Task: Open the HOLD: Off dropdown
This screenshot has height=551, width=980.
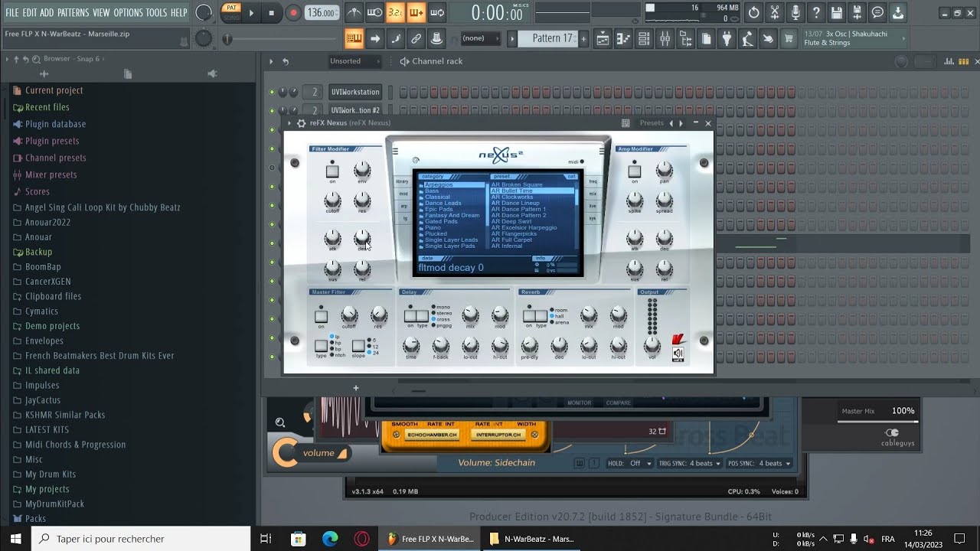Action: click(629, 463)
